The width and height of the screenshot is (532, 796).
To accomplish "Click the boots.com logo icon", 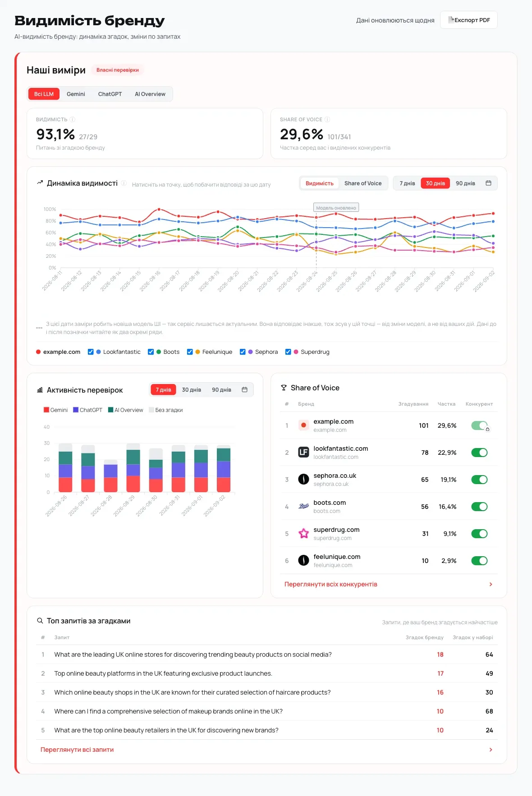I will point(303,506).
